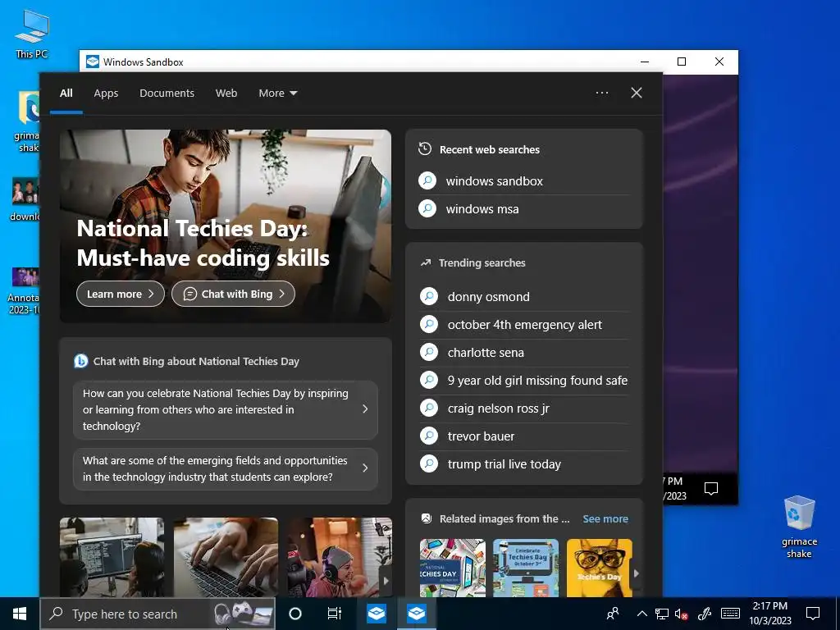Search trending trump trial live today
The height and width of the screenshot is (630, 840).
pyautogui.click(x=524, y=464)
